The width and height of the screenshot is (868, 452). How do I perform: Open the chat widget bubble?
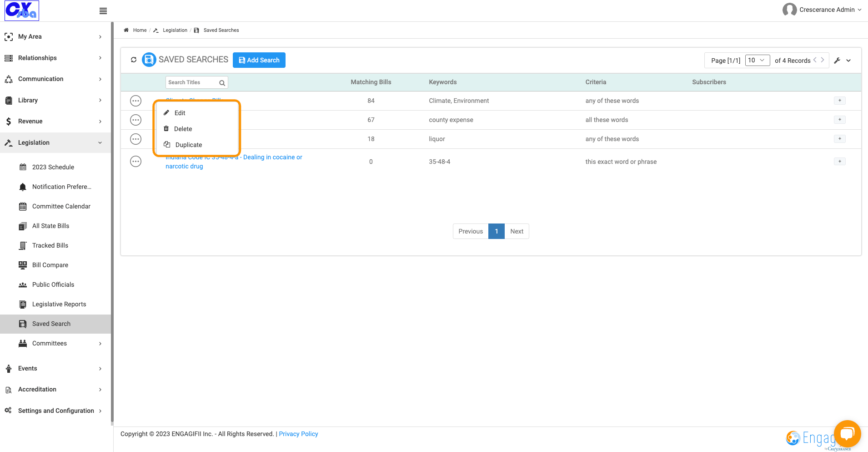pyautogui.click(x=848, y=433)
